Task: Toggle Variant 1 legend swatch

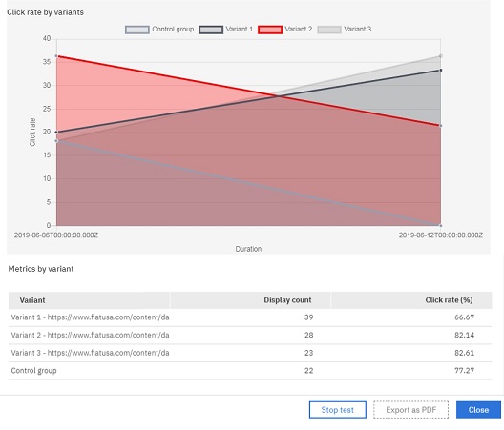Action: (x=211, y=30)
